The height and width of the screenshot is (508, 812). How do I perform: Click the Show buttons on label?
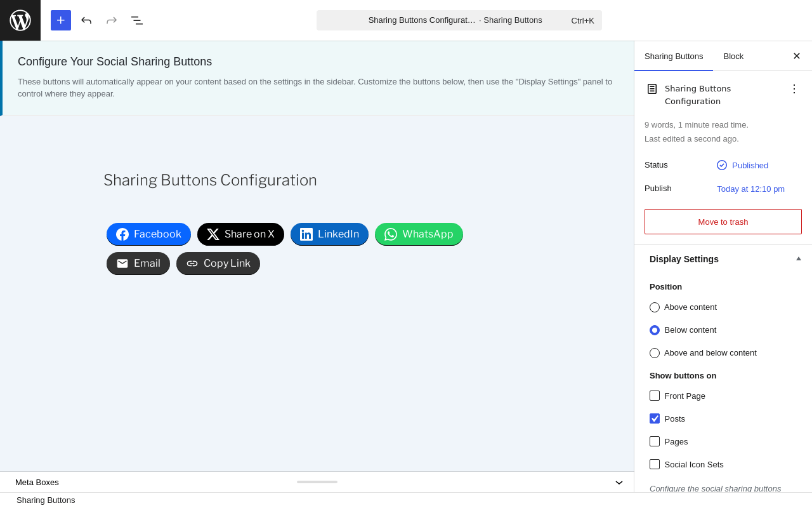pos(683,375)
